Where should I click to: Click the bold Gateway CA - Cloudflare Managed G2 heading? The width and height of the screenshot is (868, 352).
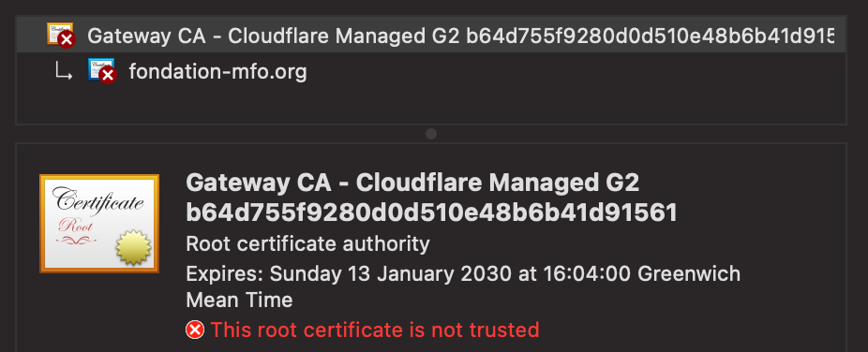412,183
